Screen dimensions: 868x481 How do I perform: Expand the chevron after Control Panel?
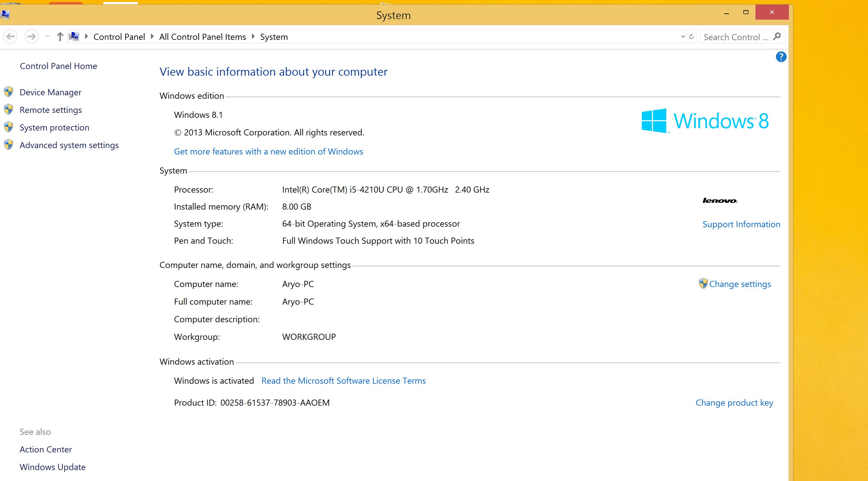click(152, 36)
